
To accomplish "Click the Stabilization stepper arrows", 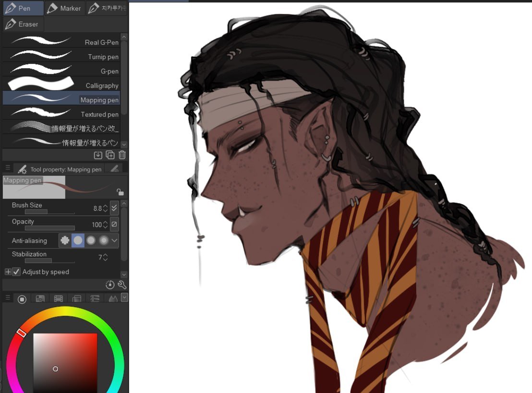I will [105, 257].
